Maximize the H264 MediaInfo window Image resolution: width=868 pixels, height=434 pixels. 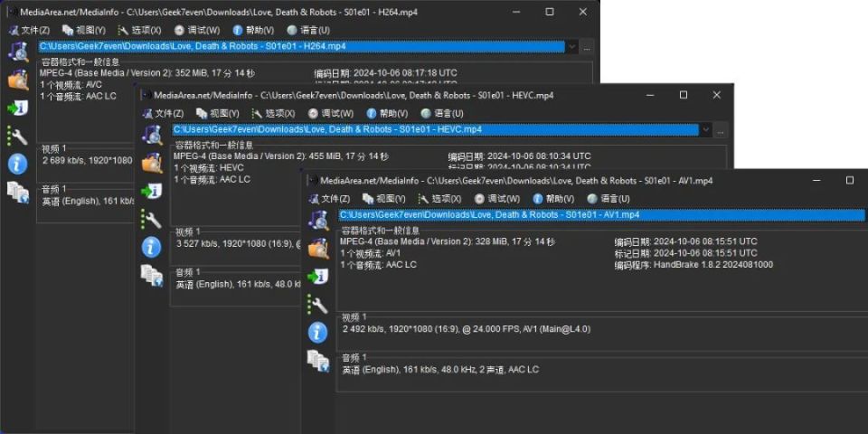(x=549, y=12)
